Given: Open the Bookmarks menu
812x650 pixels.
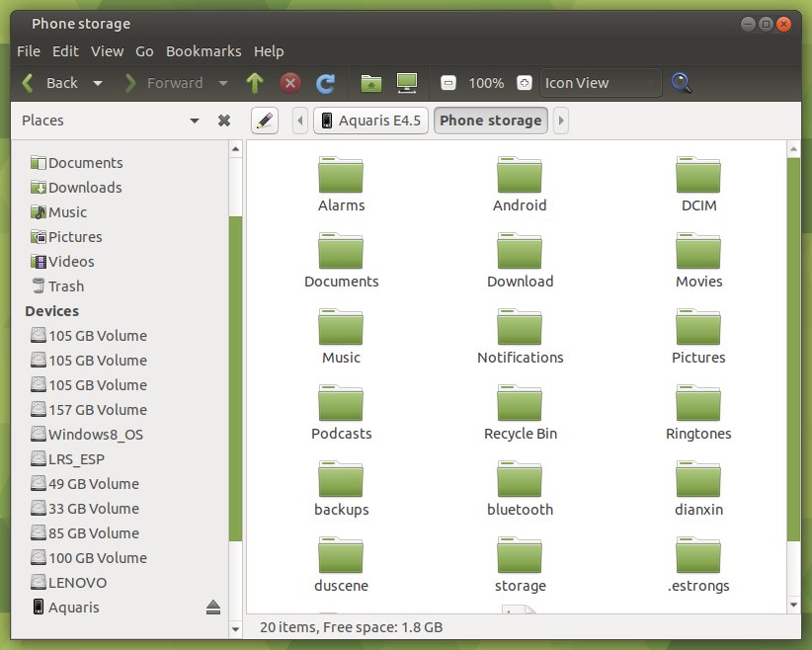Looking at the screenshot, I should tap(203, 51).
